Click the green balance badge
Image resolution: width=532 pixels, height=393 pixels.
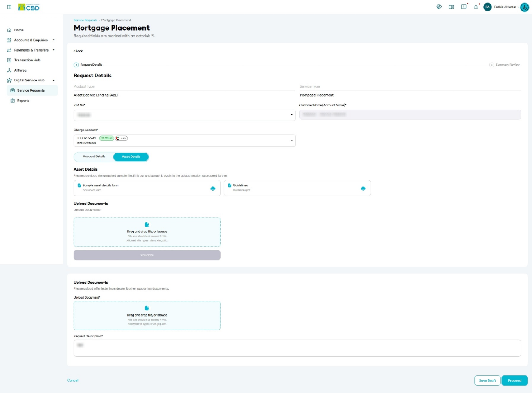[107, 138]
